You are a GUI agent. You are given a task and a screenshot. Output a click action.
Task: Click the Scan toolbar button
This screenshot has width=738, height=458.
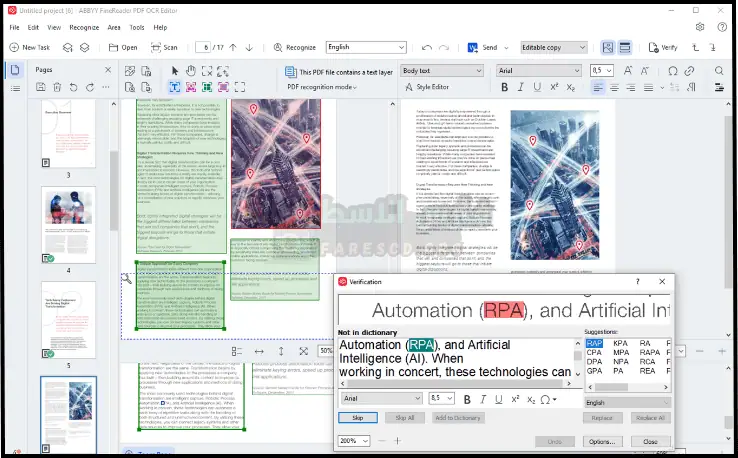point(163,47)
